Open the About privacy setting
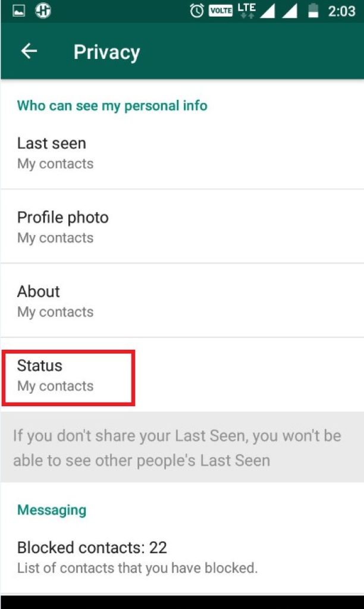364x609 pixels. (182, 301)
